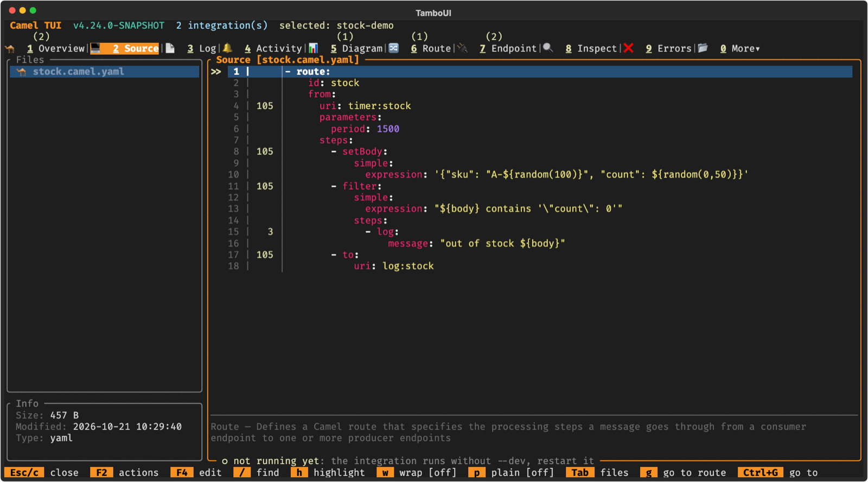868x482 pixels.
Task: Select stock.camel.yaml in the Files panel
Action: click(x=105, y=72)
